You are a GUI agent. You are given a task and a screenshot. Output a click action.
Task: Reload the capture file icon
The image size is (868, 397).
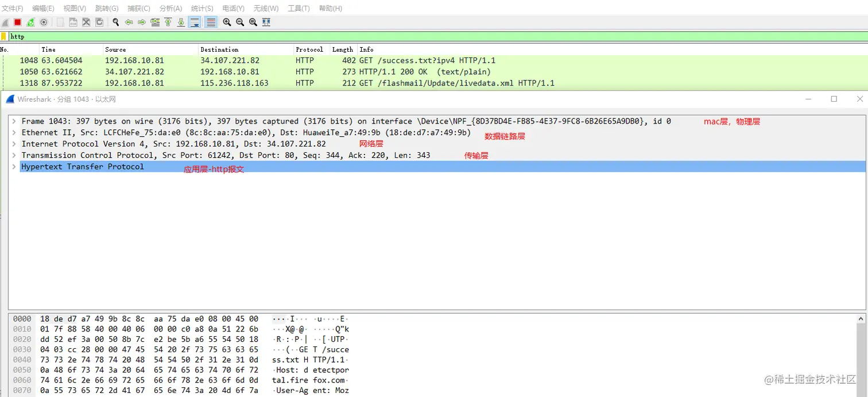point(99,22)
